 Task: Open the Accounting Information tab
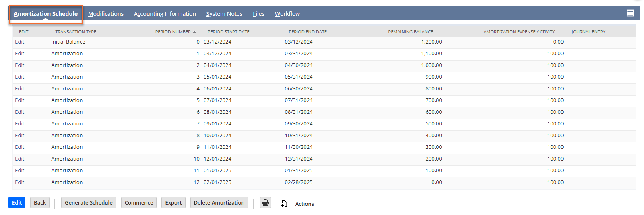(x=165, y=14)
